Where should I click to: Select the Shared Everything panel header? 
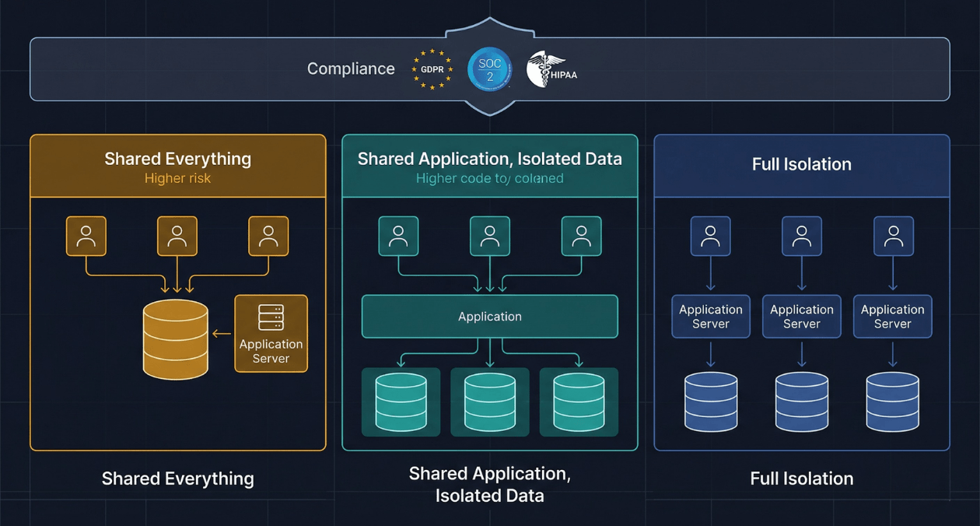(x=178, y=166)
